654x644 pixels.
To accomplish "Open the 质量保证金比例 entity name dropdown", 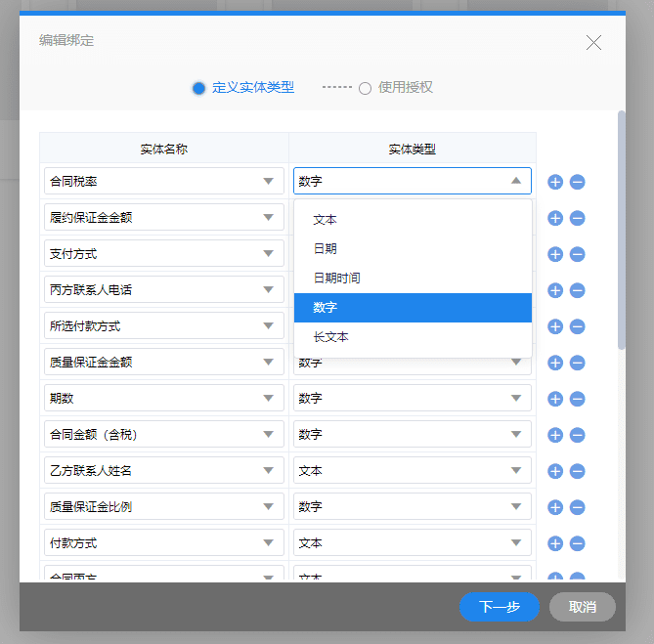I will click(164, 506).
